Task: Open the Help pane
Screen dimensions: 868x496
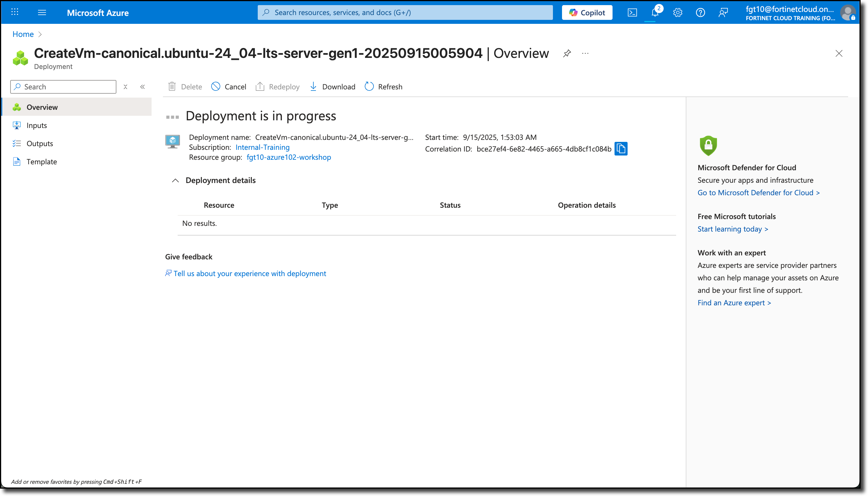Action: tap(701, 12)
